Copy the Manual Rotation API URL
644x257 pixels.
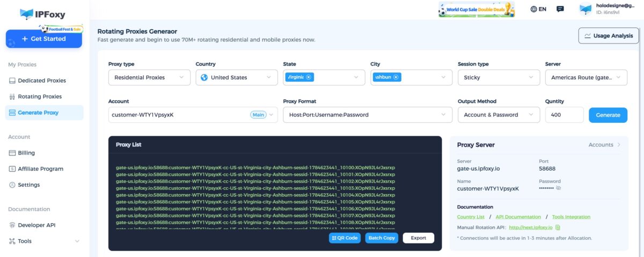click(558, 227)
